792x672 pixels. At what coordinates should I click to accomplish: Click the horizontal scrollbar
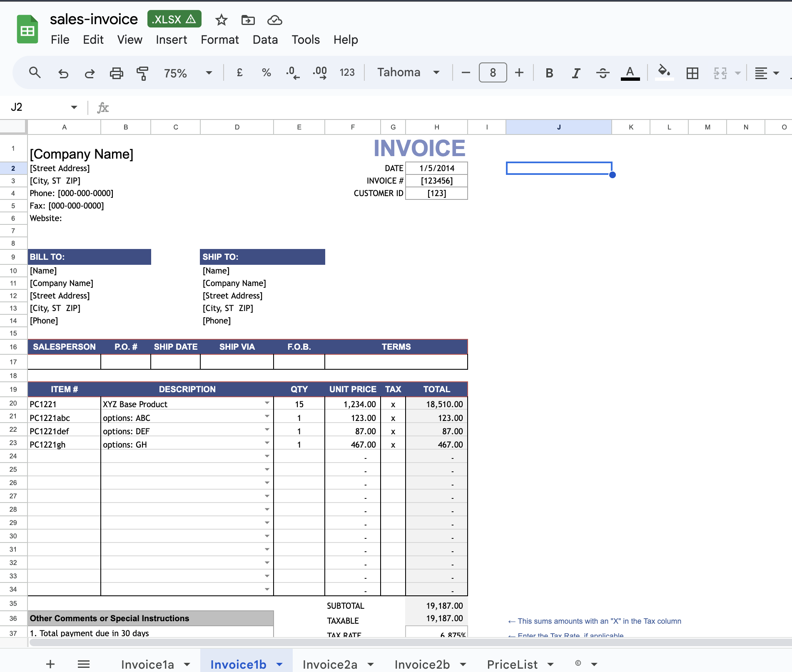tap(410, 642)
